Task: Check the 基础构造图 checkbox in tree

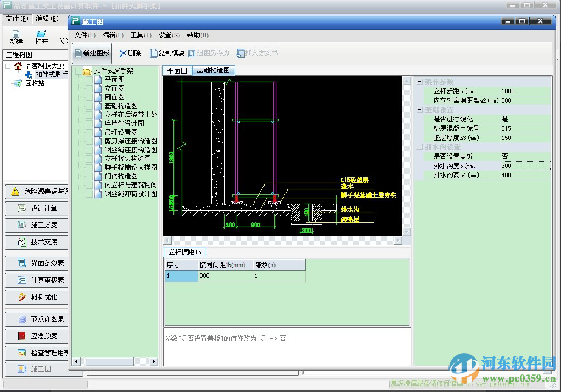Action: (x=89, y=106)
